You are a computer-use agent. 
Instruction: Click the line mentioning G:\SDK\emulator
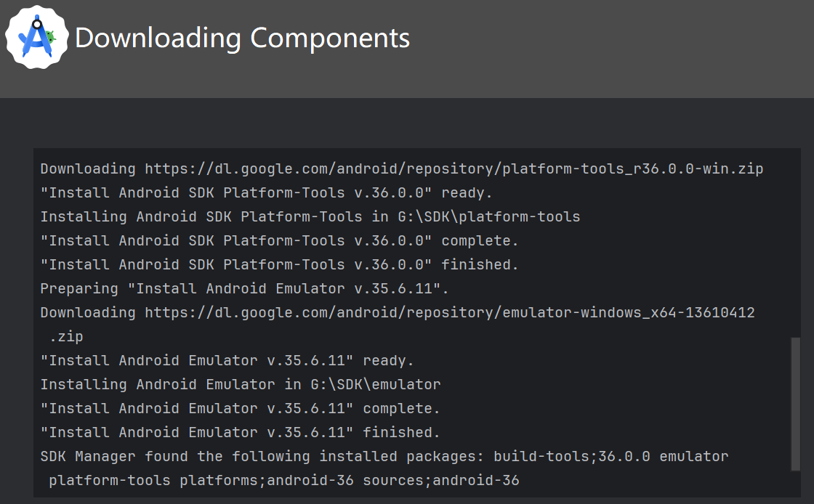click(x=241, y=384)
